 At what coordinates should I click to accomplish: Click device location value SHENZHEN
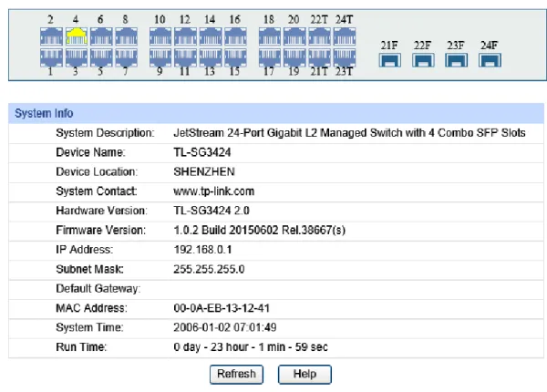click(x=204, y=171)
